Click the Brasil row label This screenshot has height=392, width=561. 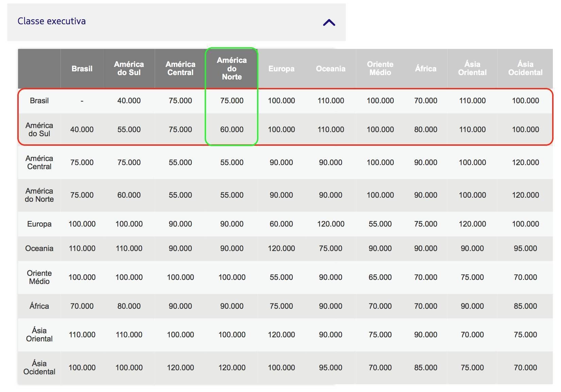pos(39,101)
